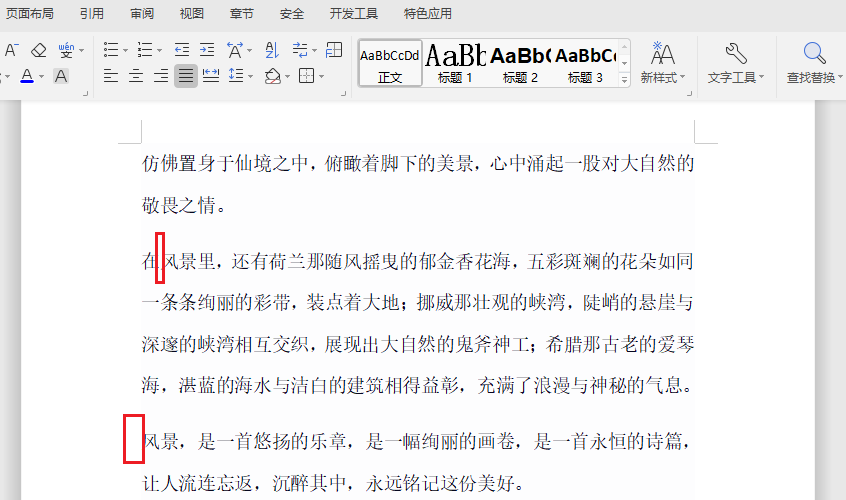Click the numbered list icon
The height and width of the screenshot is (500, 846).
click(x=145, y=50)
